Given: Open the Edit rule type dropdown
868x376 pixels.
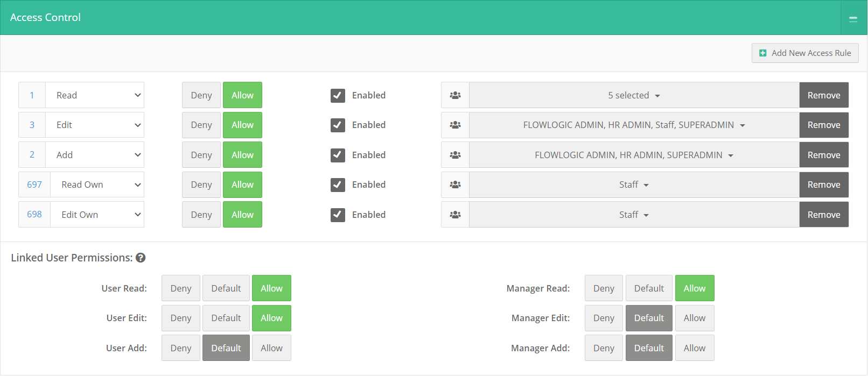Looking at the screenshot, I should point(95,125).
